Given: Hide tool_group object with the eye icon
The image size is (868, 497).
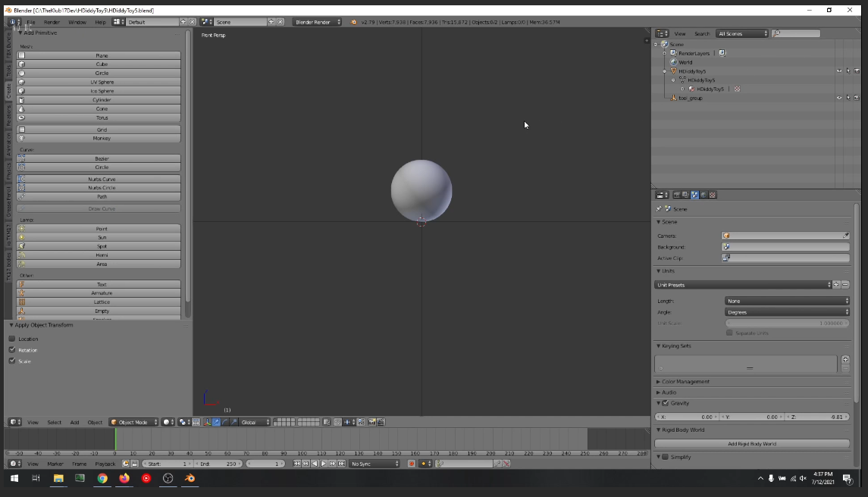Looking at the screenshot, I should pos(839,98).
